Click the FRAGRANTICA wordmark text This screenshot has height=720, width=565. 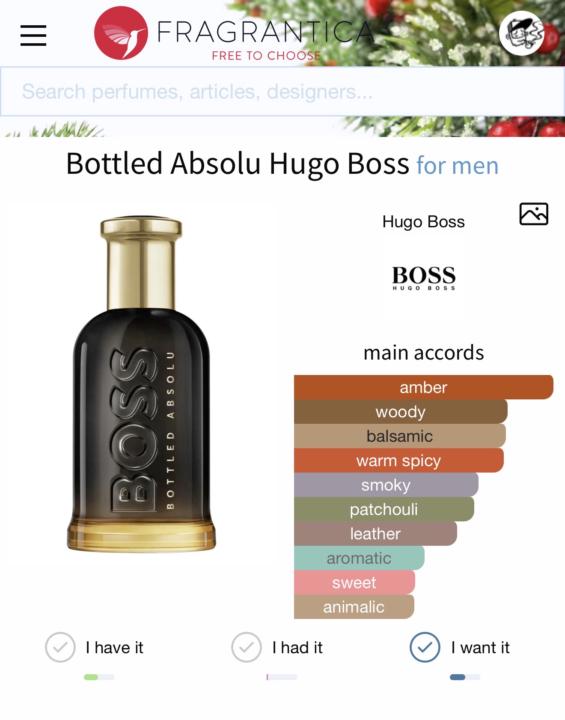click(x=266, y=31)
